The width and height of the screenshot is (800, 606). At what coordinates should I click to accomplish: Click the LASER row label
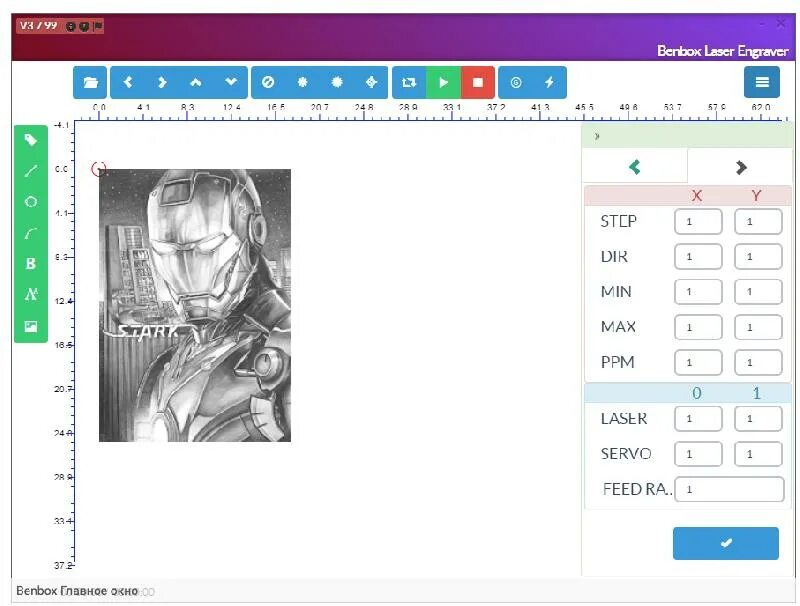[624, 418]
